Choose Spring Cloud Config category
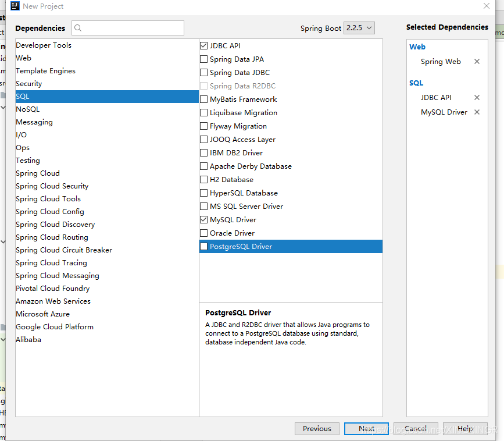Viewport: 504px width, 441px height. coord(107,212)
